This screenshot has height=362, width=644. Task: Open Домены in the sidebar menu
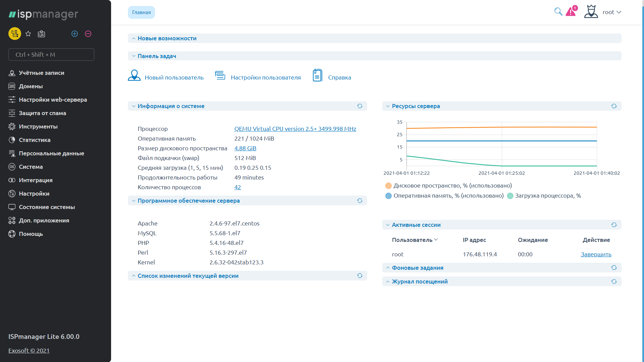31,86
